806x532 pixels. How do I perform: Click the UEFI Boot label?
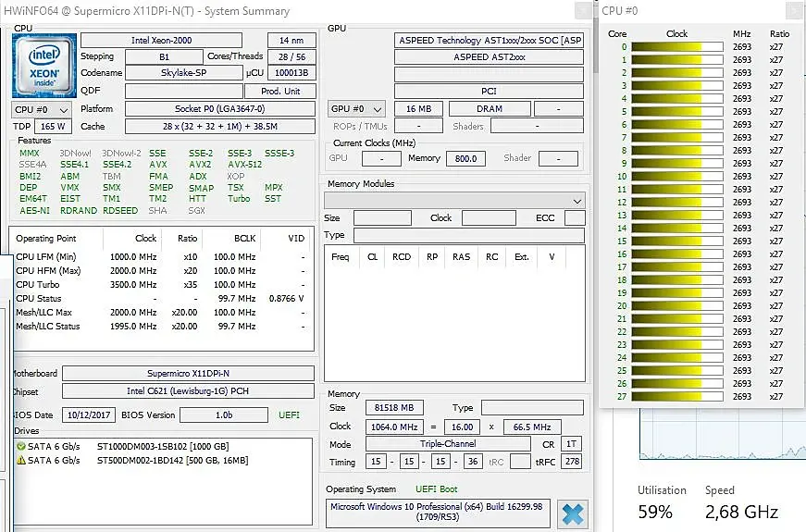(x=437, y=489)
